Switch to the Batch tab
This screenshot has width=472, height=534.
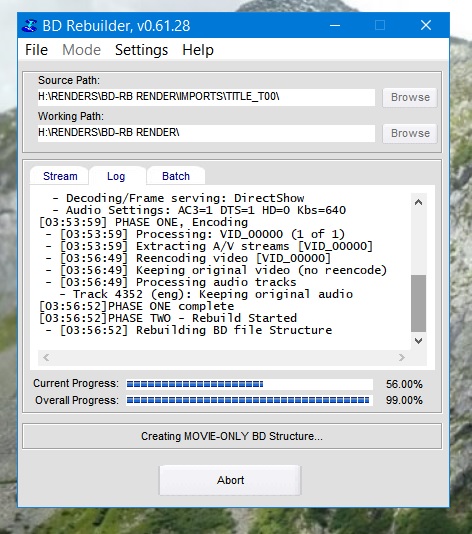pos(176,176)
